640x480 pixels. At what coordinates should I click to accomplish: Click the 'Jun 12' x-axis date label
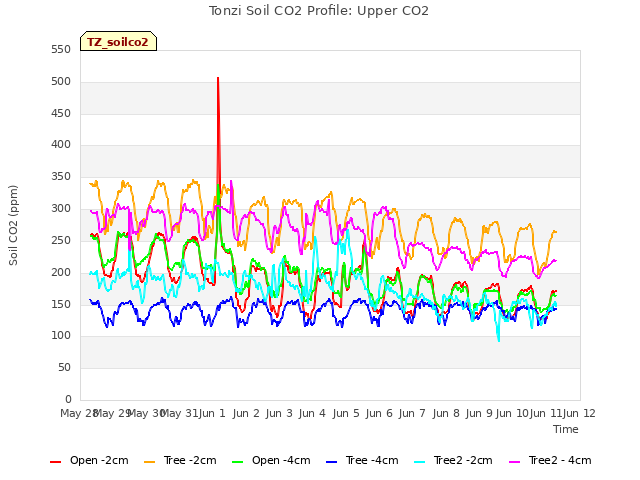579,413
